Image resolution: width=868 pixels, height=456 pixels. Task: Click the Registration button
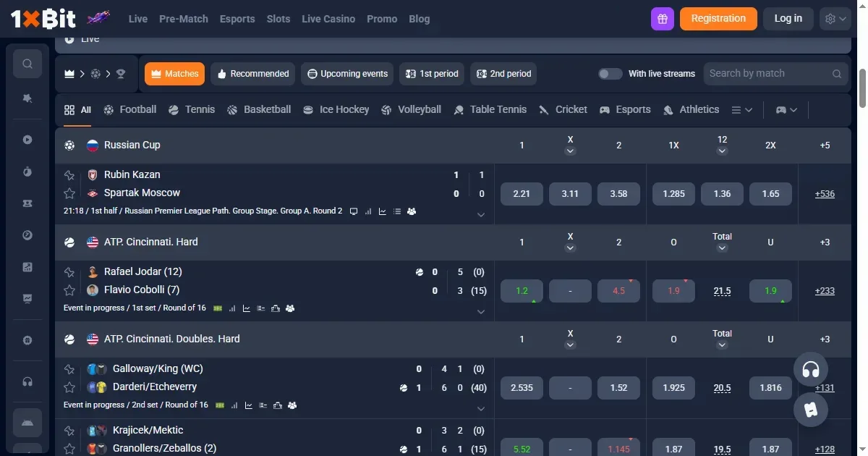point(718,19)
